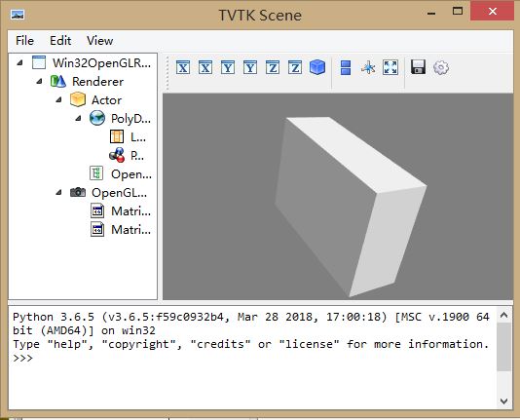Click the TVTK Scene window icon
The width and height of the screenshot is (520, 420).
coord(18,15)
